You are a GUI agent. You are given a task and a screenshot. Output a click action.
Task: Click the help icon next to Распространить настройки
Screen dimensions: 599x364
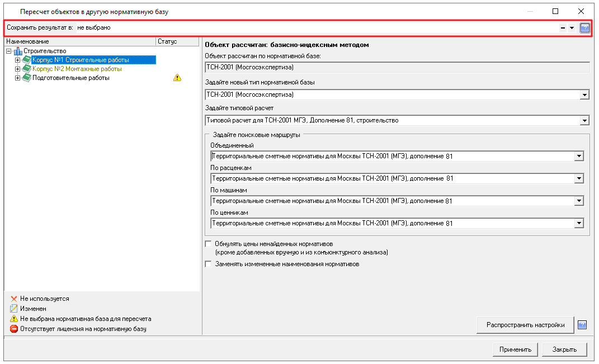click(582, 325)
